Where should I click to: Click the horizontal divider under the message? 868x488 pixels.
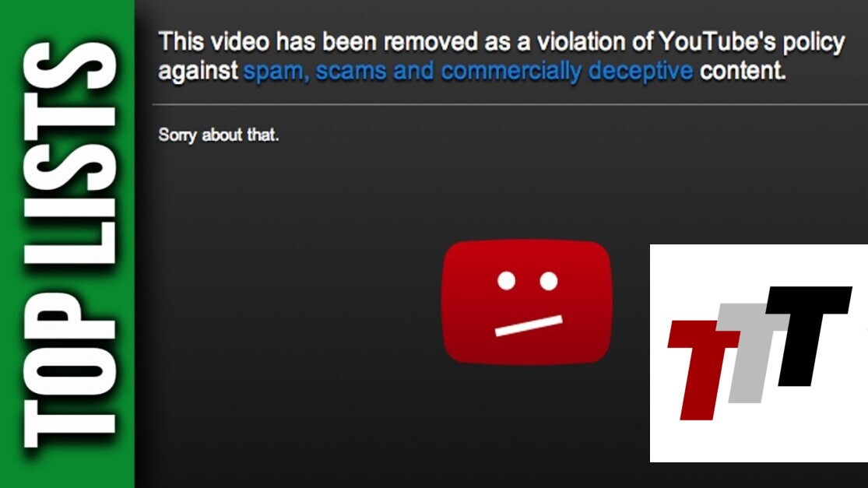[510, 104]
